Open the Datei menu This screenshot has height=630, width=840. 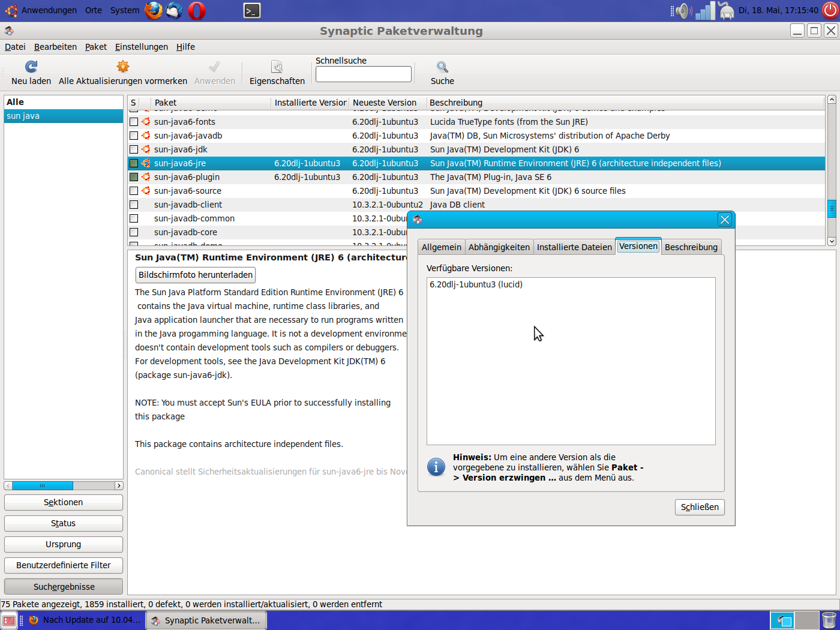15,47
